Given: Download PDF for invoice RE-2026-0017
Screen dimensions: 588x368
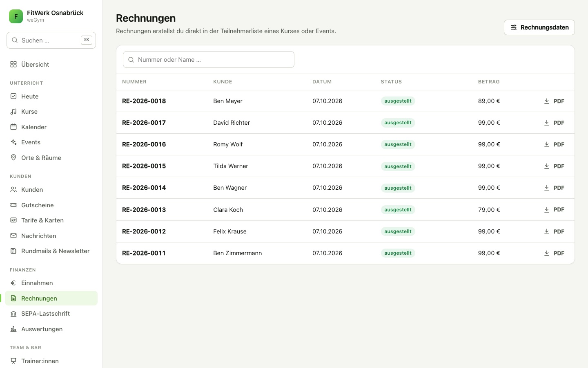Looking at the screenshot, I should coord(554,123).
